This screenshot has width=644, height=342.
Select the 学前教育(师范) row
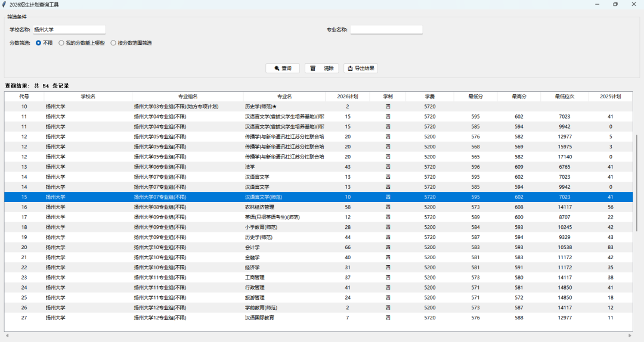[x=318, y=307]
